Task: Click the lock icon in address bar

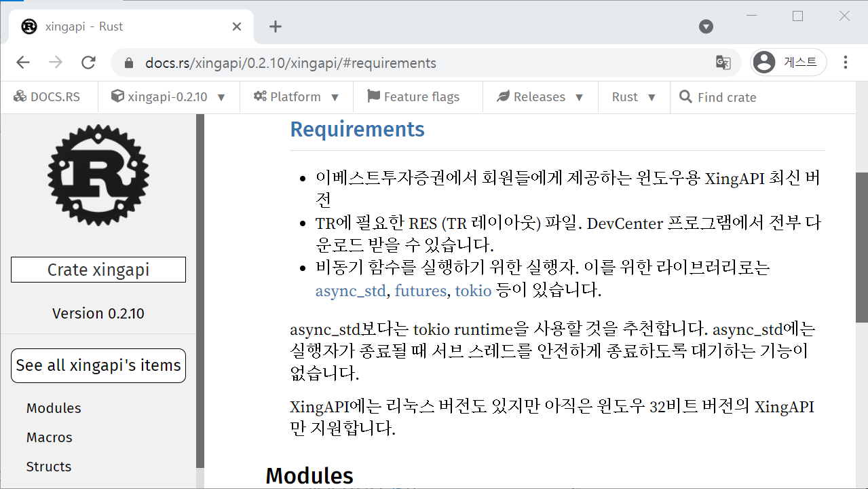Action: 129,63
